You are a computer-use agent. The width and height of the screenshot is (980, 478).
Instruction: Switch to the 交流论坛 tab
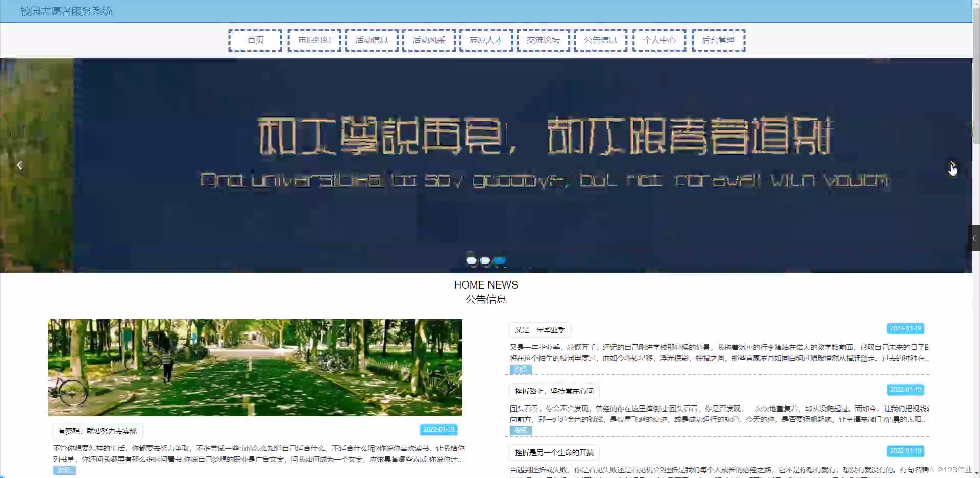tap(543, 40)
